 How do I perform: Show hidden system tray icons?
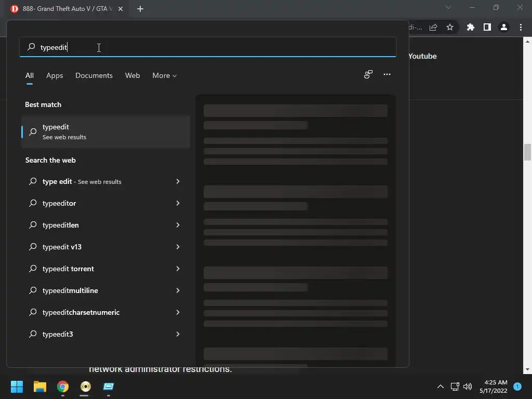[441, 387]
